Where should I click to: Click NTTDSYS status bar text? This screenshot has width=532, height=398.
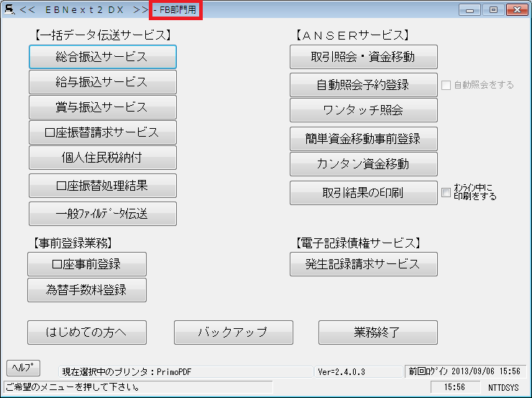(x=503, y=387)
